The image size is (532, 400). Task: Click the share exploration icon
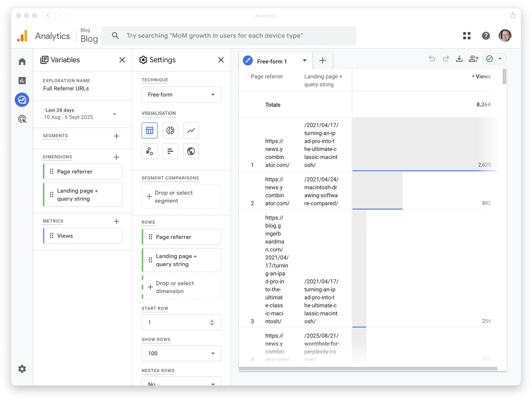click(473, 59)
